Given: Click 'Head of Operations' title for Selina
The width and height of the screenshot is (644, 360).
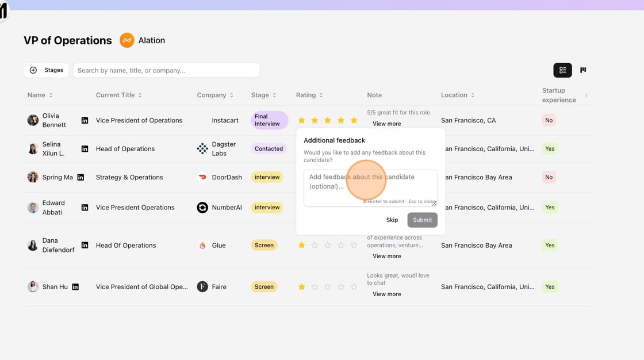Looking at the screenshot, I should click(125, 149).
